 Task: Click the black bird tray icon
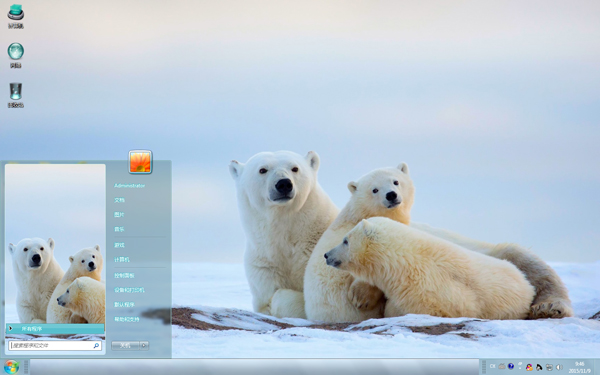click(539, 367)
